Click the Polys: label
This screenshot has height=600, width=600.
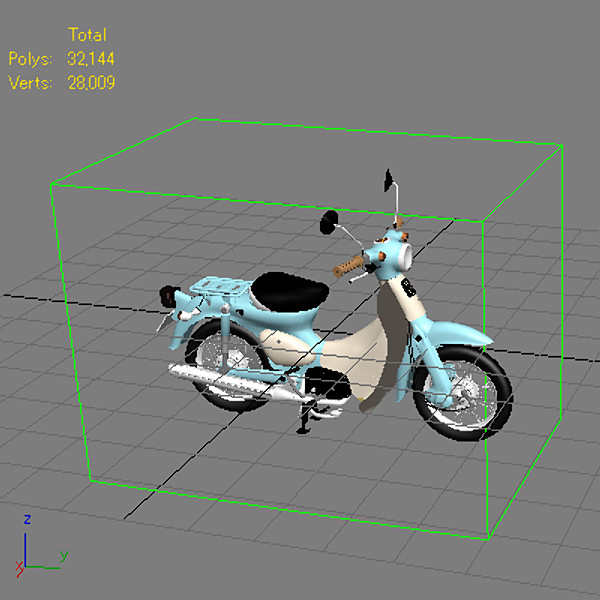(30, 59)
